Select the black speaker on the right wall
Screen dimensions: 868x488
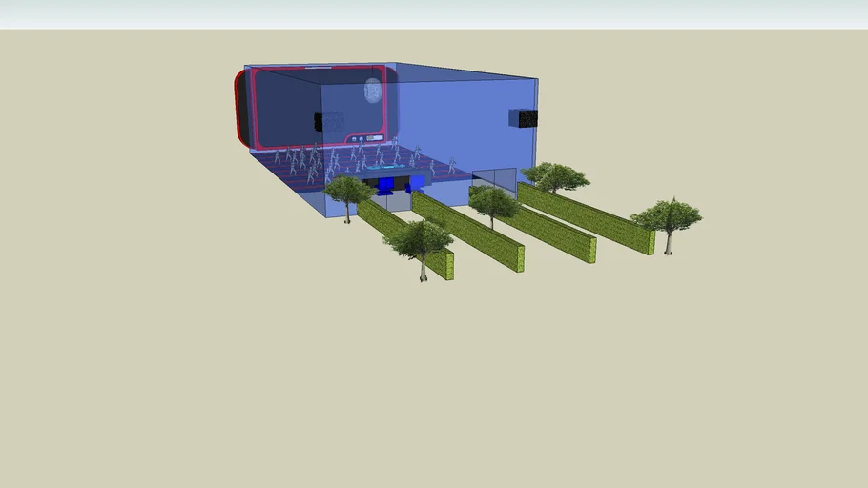tap(523, 118)
